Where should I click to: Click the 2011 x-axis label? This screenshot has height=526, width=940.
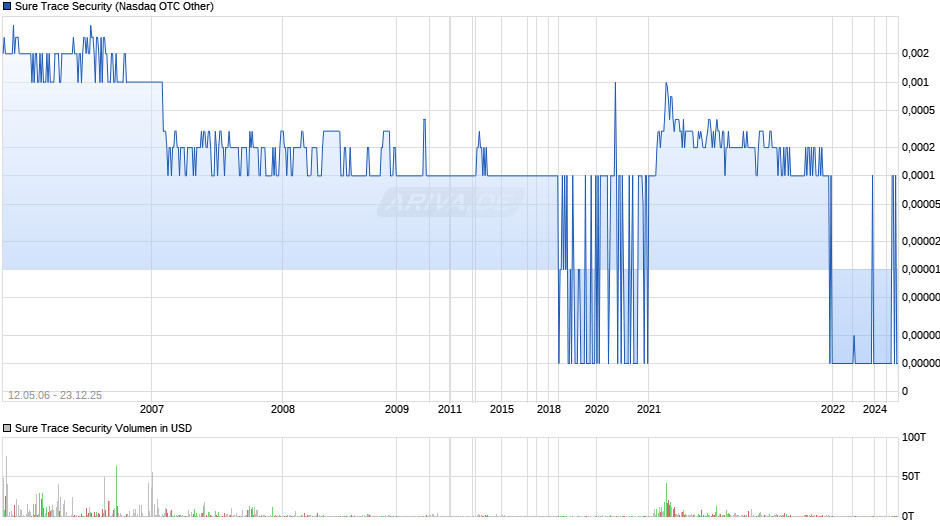point(450,409)
